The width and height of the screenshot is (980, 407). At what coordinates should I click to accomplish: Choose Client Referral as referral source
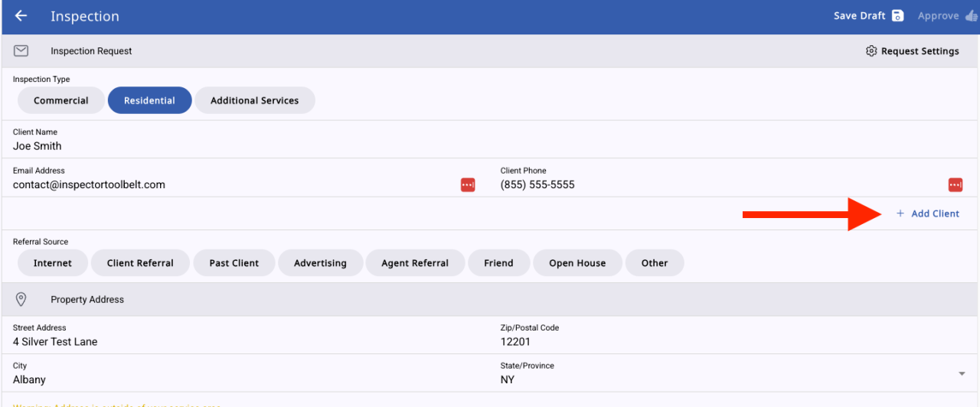tap(140, 263)
